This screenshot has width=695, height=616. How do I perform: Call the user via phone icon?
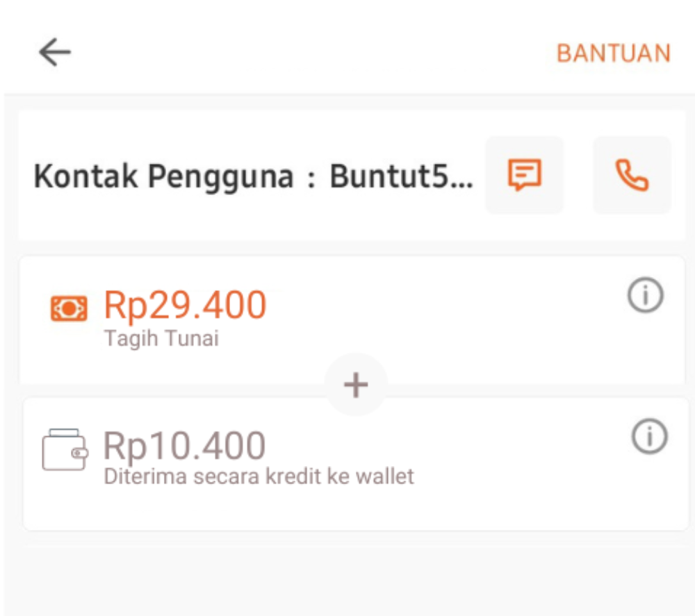point(632,176)
